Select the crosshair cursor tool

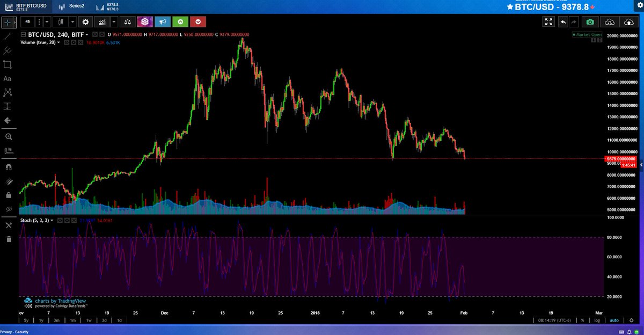point(8,23)
